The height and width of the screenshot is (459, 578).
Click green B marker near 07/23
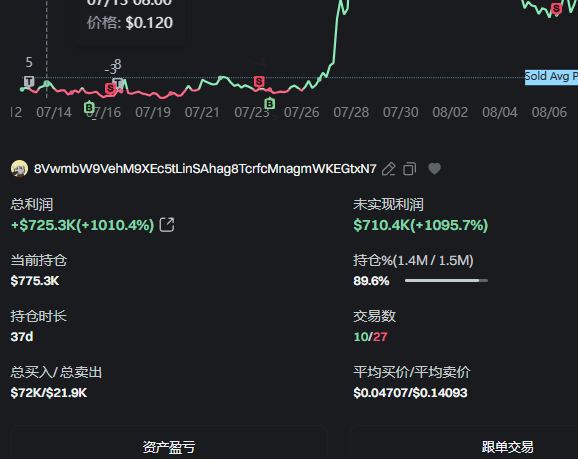coord(270,104)
